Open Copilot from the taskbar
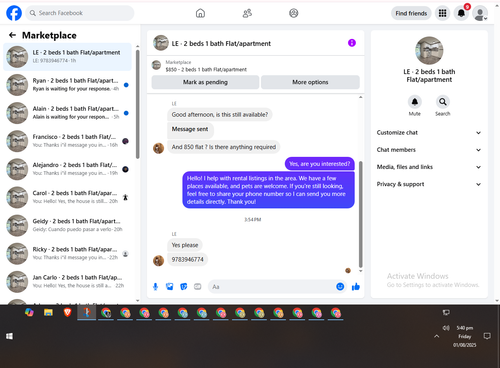 click(x=29, y=313)
